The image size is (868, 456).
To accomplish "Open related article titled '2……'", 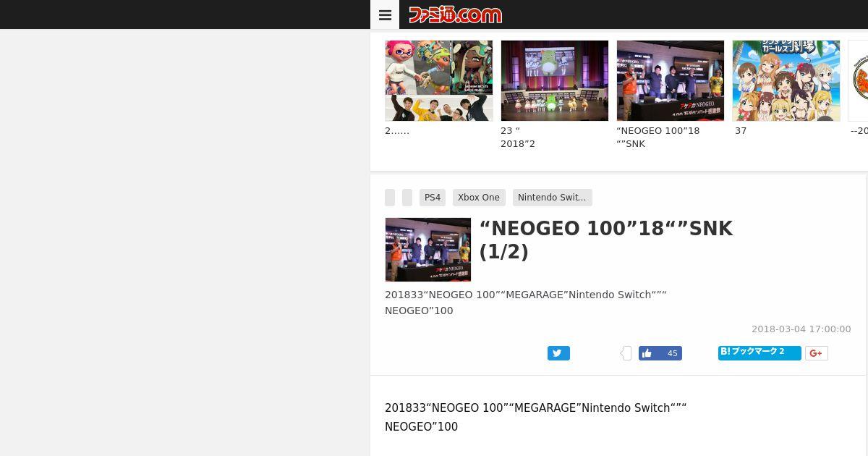I will [397, 131].
